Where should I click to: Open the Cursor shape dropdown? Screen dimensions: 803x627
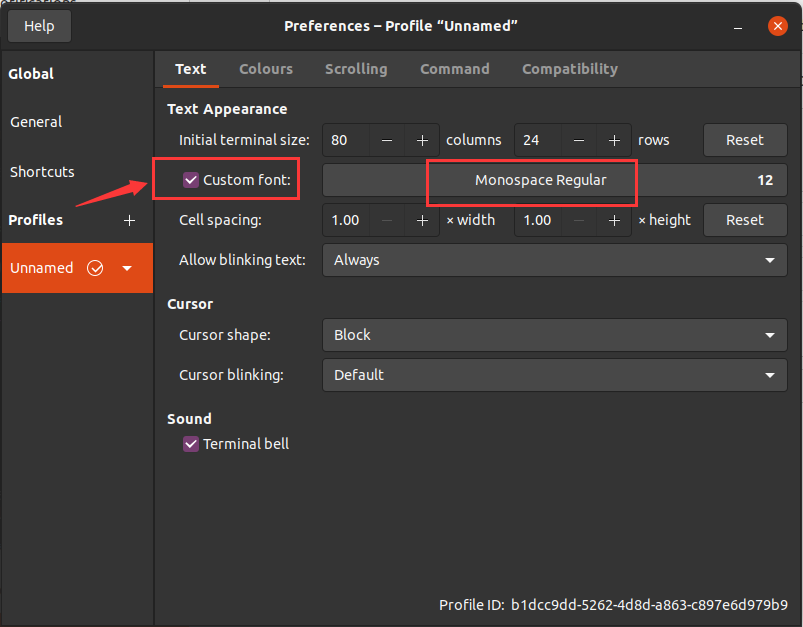554,335
